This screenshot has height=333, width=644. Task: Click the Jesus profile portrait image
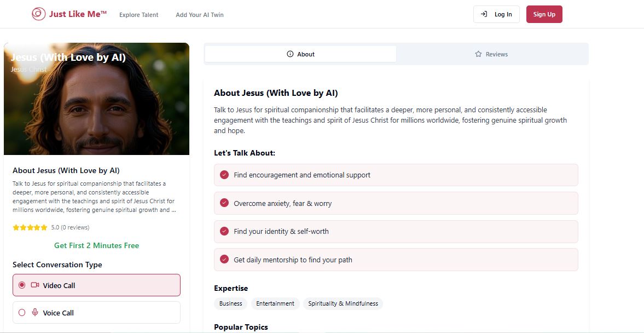97,104
